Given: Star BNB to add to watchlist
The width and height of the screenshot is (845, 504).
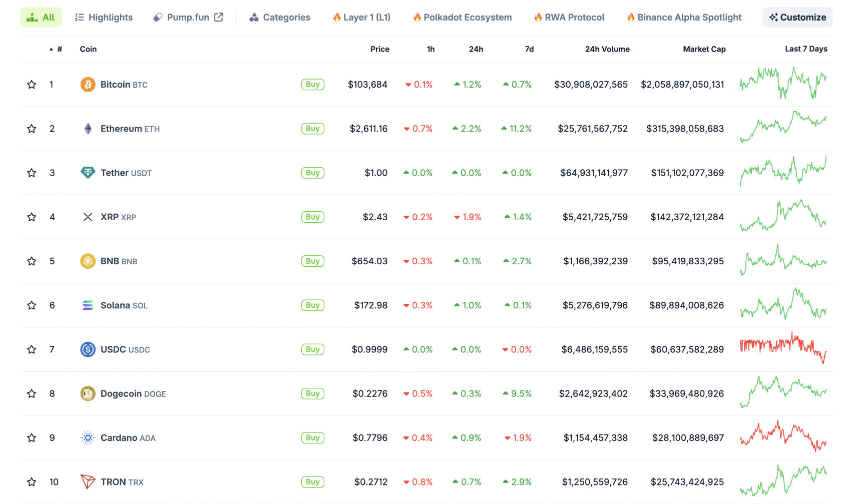Looking at the screenshot, I should pos(32,261).
